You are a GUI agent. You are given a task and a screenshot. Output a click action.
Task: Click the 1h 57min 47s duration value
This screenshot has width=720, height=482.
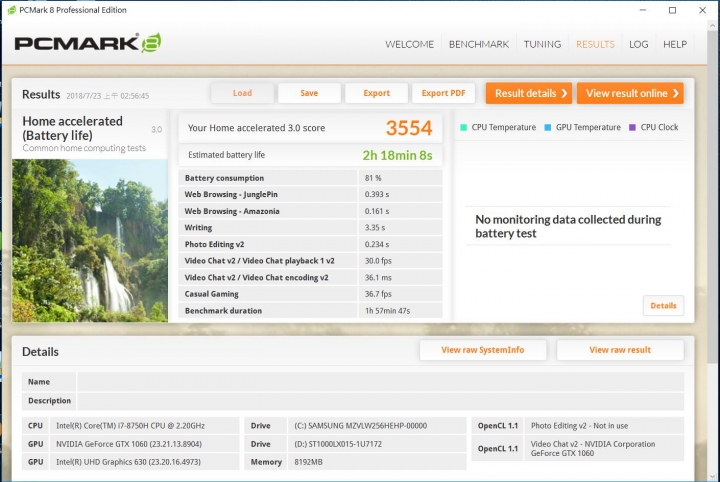[388, 311]
